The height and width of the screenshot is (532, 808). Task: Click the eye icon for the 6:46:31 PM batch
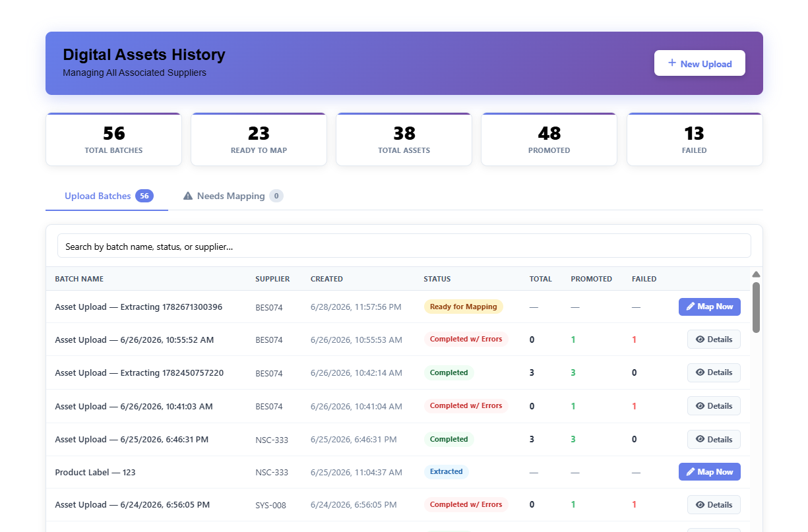700,439
